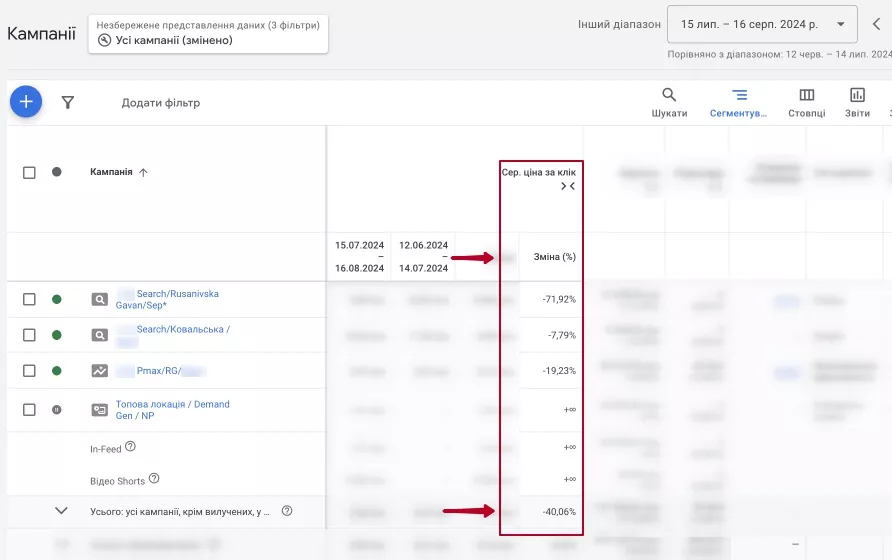Click the Додати фільтр field

tap(161, 103)
